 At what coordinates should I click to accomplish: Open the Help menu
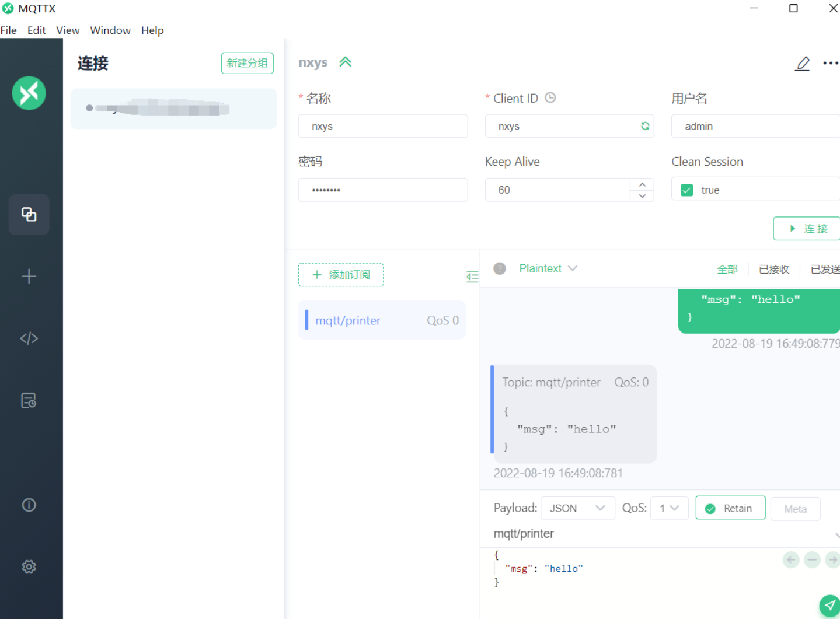click(152, 30)
